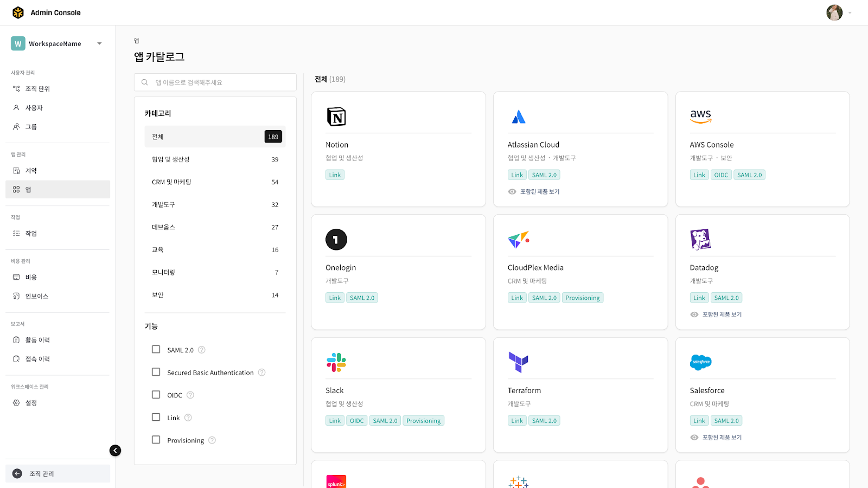Select the 개발도구 category filter
868x488 pixels.
pyautogui.click(x=215, y=204)
